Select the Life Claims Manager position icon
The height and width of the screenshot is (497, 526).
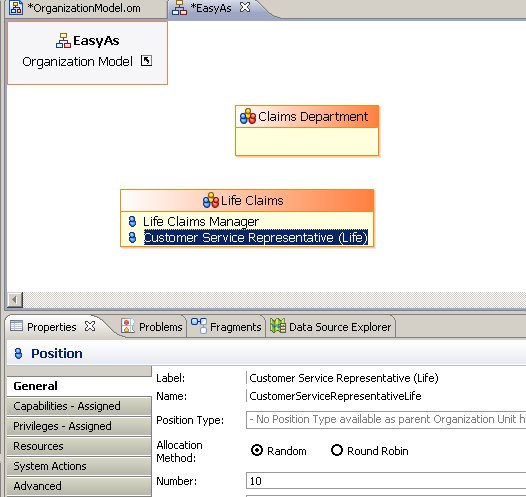[132, 221]
